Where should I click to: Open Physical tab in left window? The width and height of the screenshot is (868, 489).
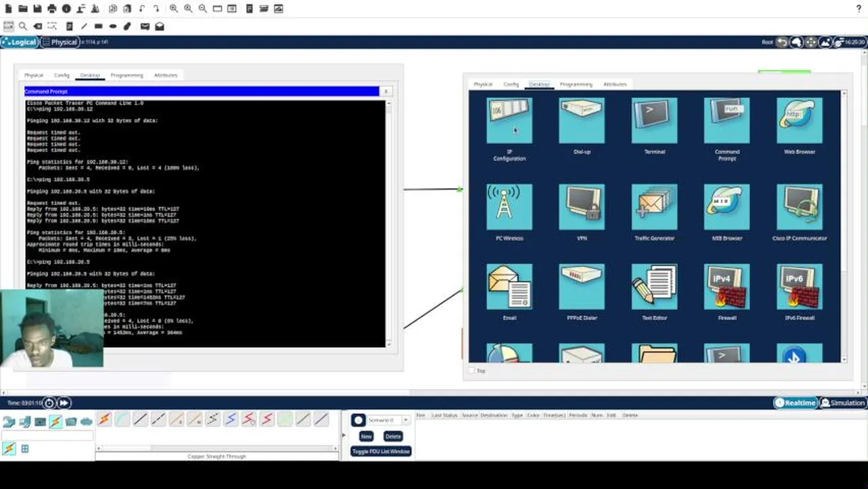pyautogui.click(x=33, y=75)
